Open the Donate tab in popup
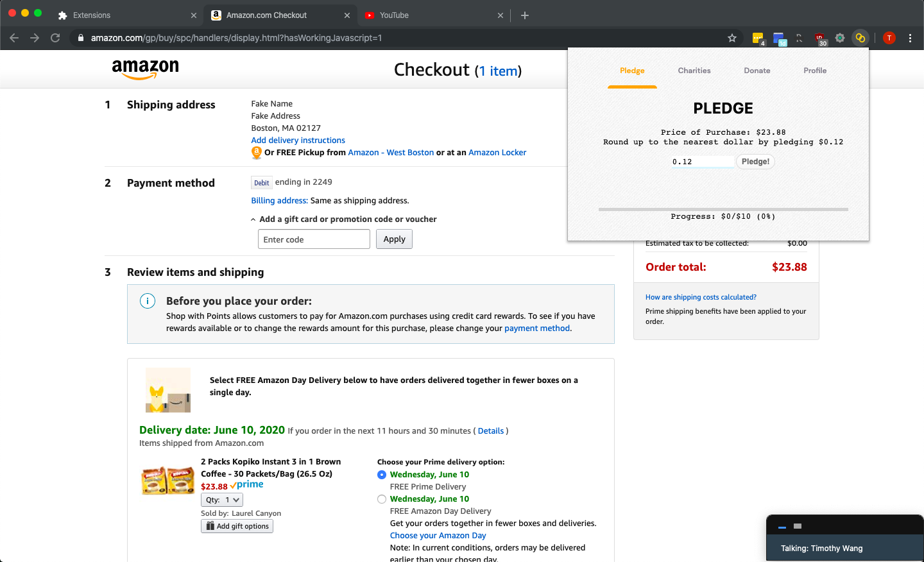924x562 pixels. click(757, 71)
